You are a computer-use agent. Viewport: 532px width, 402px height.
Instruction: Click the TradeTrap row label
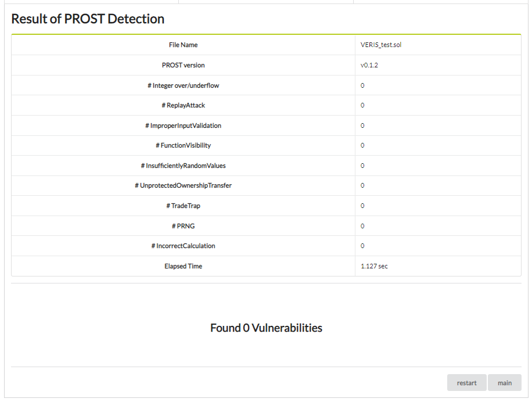[183, 206]
